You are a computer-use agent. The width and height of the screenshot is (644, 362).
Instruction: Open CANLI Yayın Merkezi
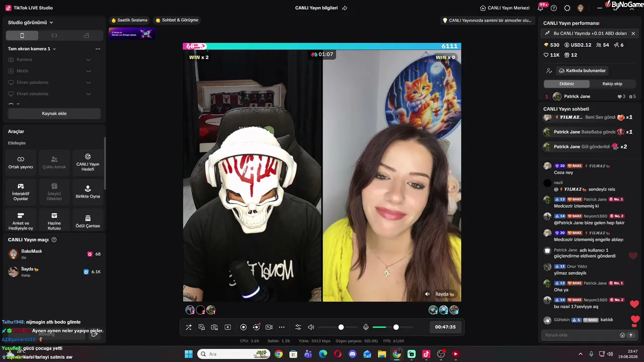click(505, 8)
